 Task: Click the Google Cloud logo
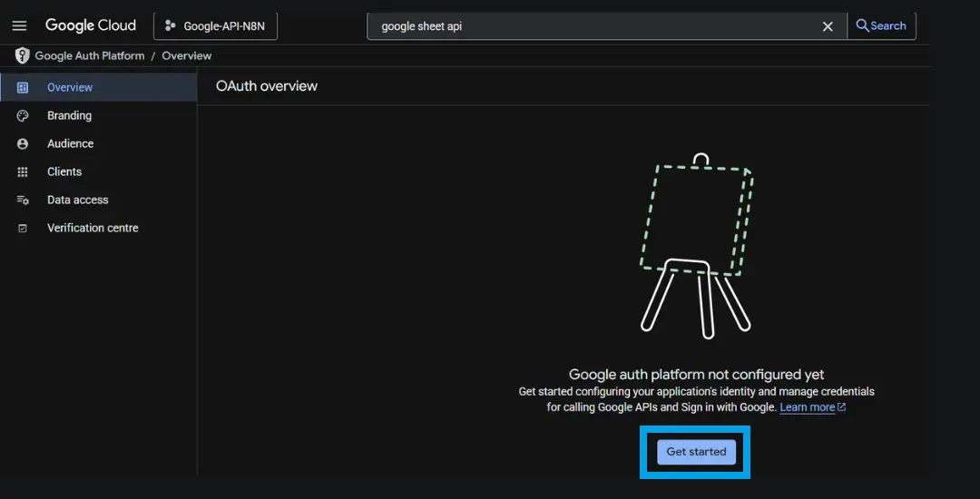point(91,25)
